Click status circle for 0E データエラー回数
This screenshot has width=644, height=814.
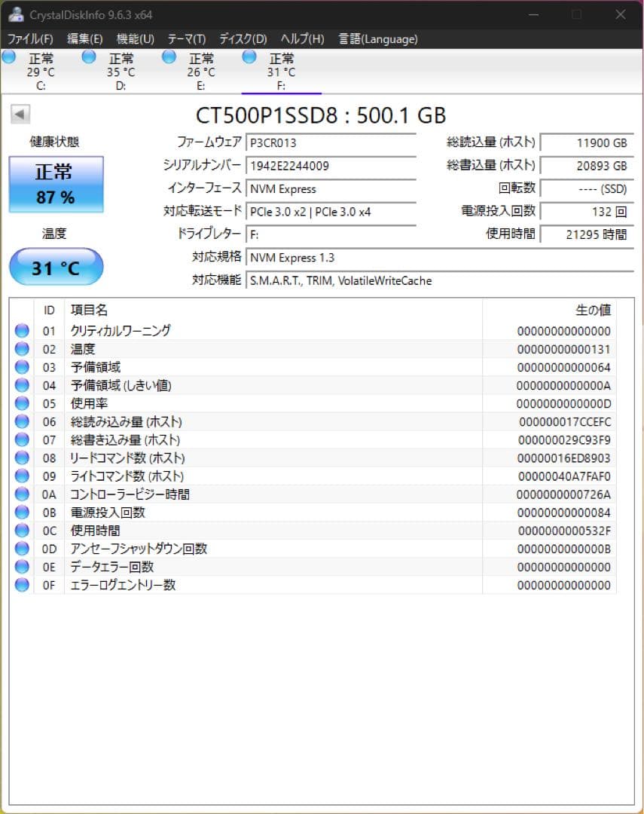tap(22, 567)
